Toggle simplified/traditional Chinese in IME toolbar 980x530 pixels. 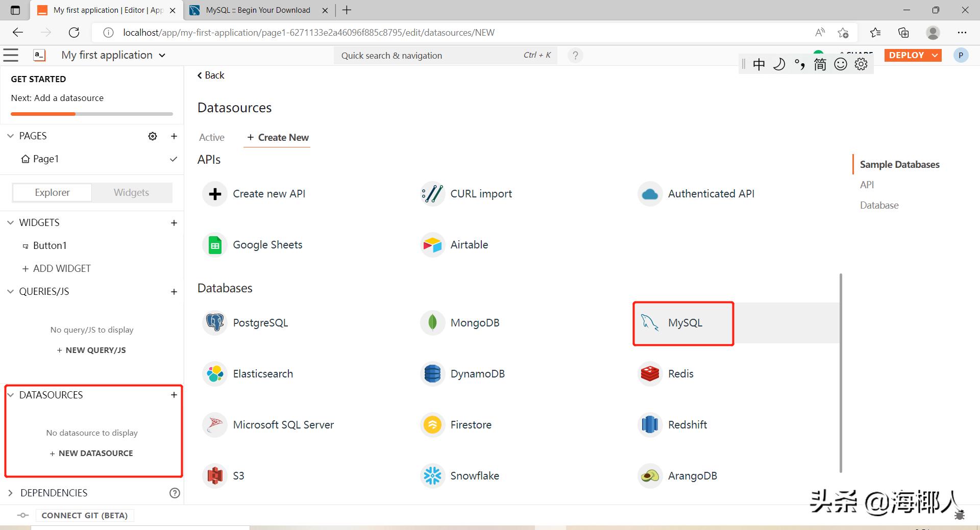click(x=820, y=64)
